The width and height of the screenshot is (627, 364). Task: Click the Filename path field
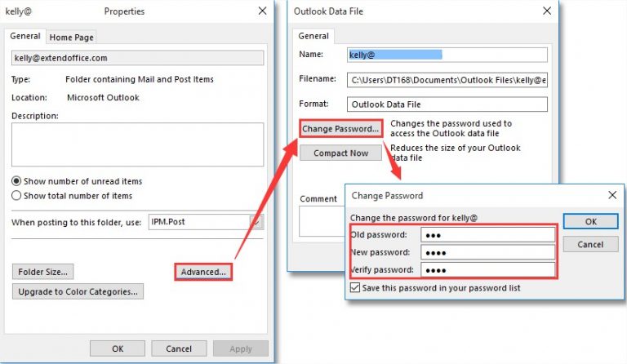point(447,80)
